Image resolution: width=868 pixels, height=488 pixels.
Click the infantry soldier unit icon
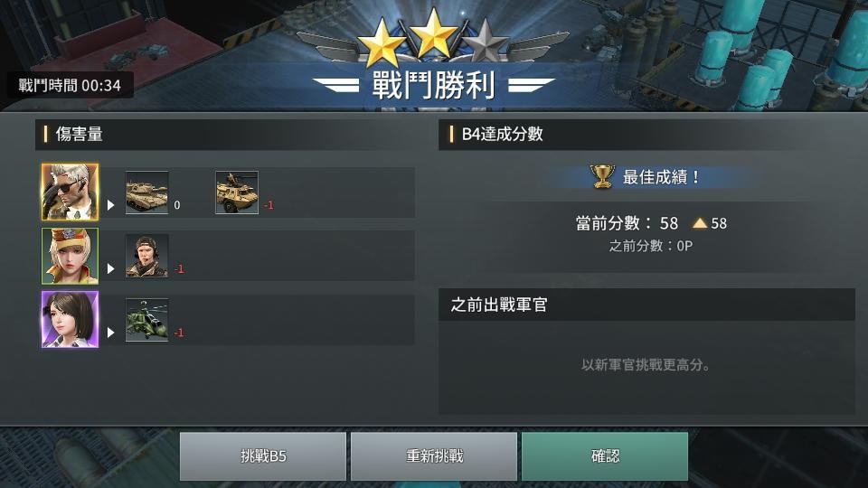click(146, 256)
